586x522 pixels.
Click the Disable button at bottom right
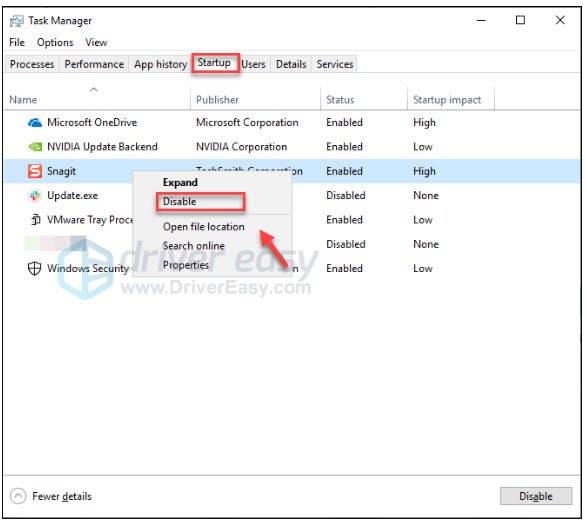[536, 497]
